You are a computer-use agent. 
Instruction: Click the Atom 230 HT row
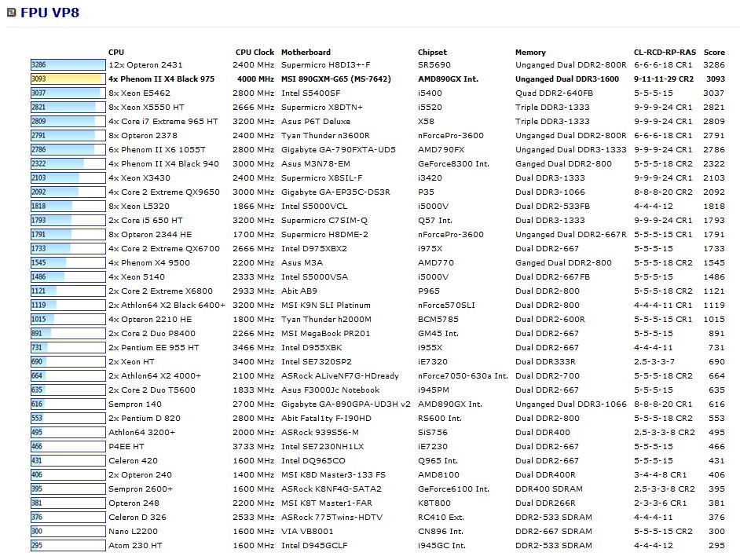[x=136, y=545]
